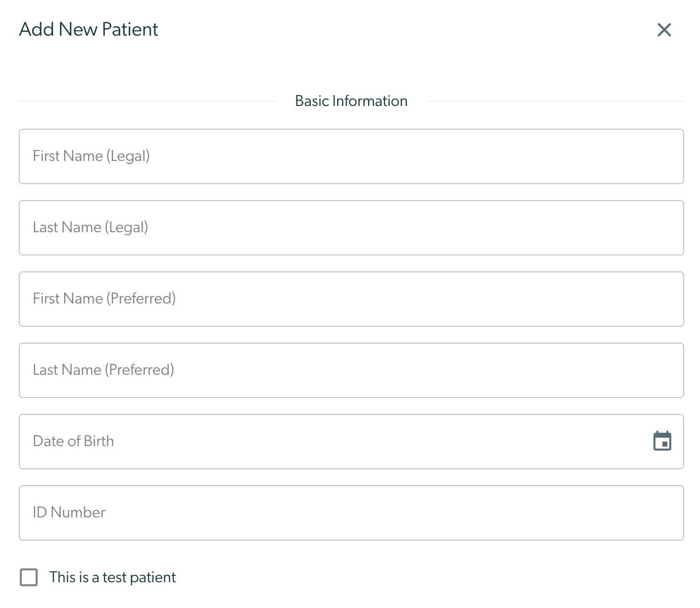Select the Date of Birth calendar icon
Image resolution: width=700 pixels, height=608 pixels.
point(663,441)
